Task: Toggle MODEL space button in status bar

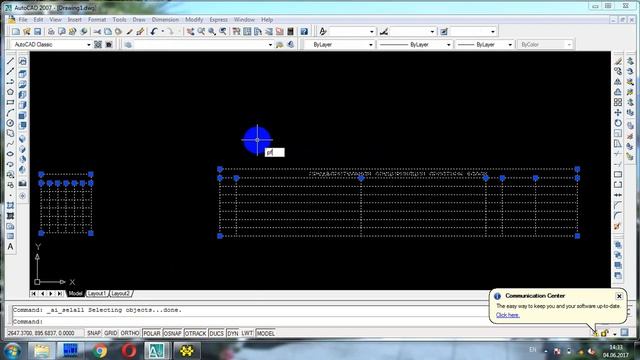Action: [265, 333]
